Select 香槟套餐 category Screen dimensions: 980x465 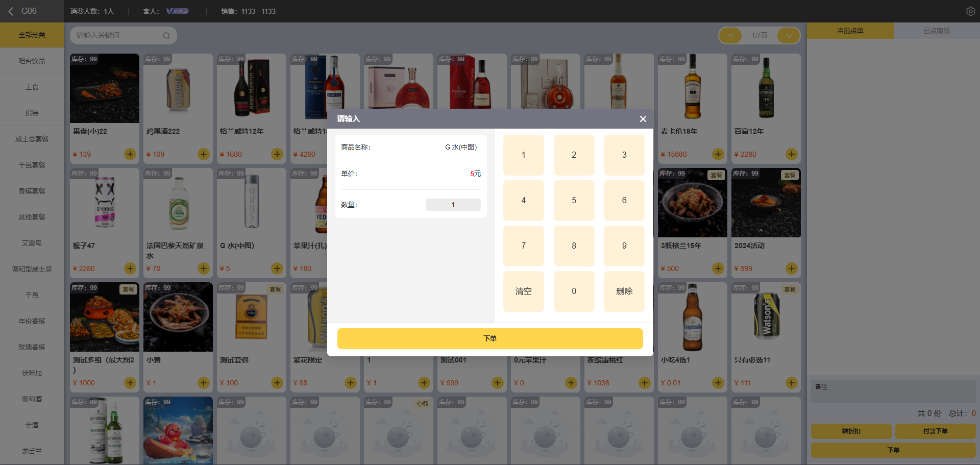pyautogui.click(x=32, y=191)
